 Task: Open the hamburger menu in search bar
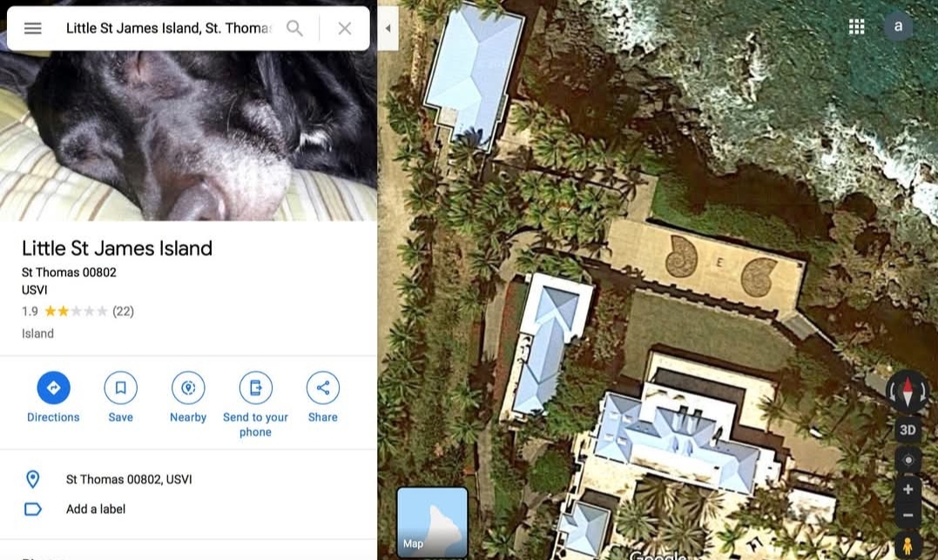[33, 28]
